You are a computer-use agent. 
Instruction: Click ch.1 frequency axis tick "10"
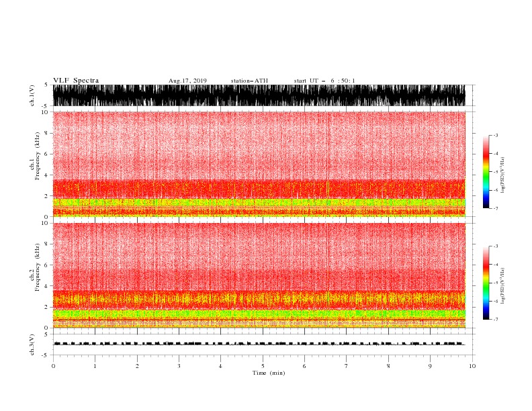[44, 112]
